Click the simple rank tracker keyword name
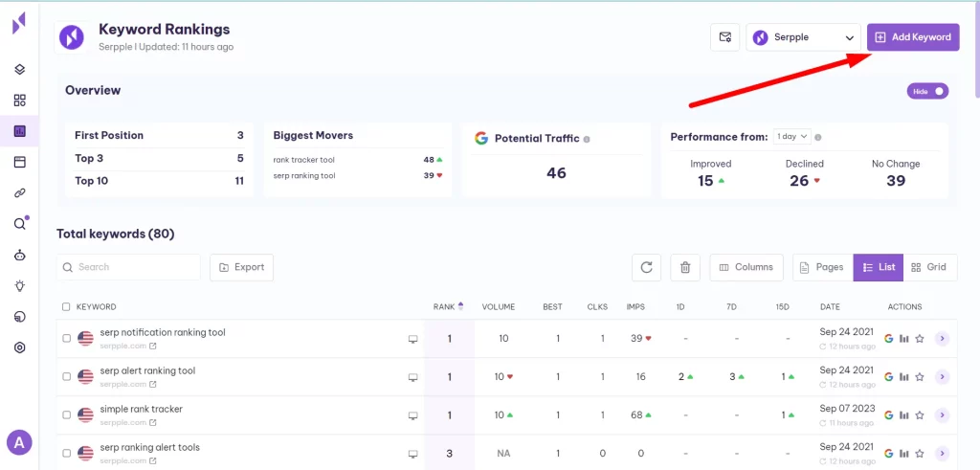Screen dimensions: 980x470 pyautogui.click(x=142, y=409)
